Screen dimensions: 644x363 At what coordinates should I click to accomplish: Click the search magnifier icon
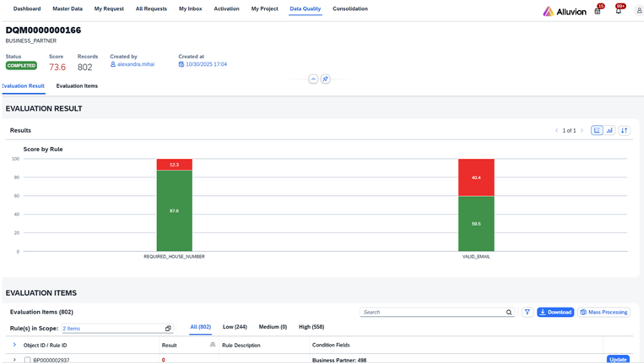tap(509, 312)
